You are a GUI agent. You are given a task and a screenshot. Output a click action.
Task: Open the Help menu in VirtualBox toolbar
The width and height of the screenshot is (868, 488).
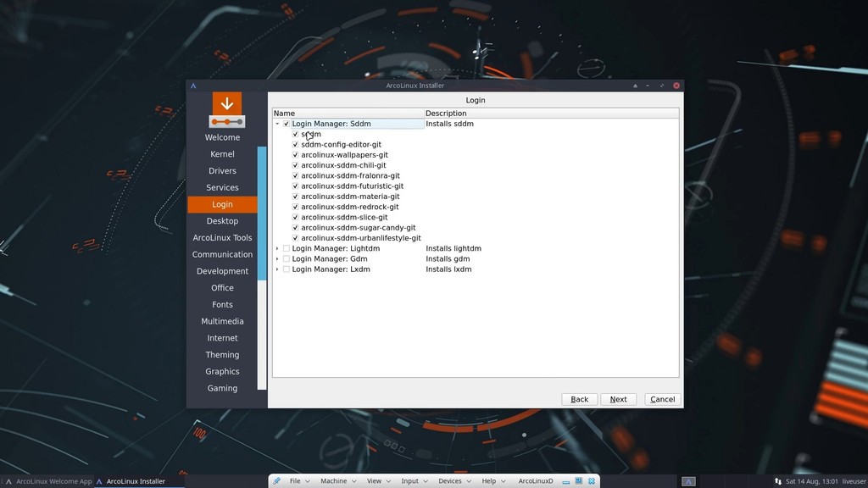[493, 481]
